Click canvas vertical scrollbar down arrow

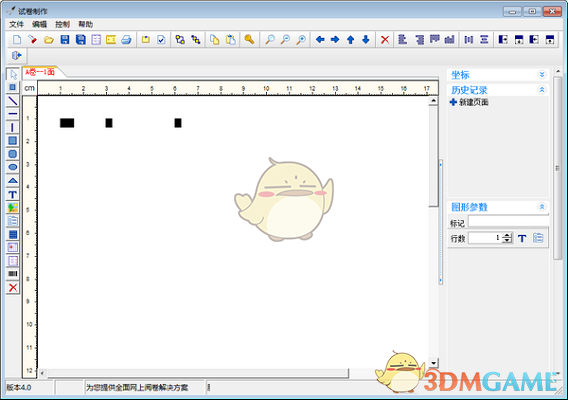(x=433, y=363)
